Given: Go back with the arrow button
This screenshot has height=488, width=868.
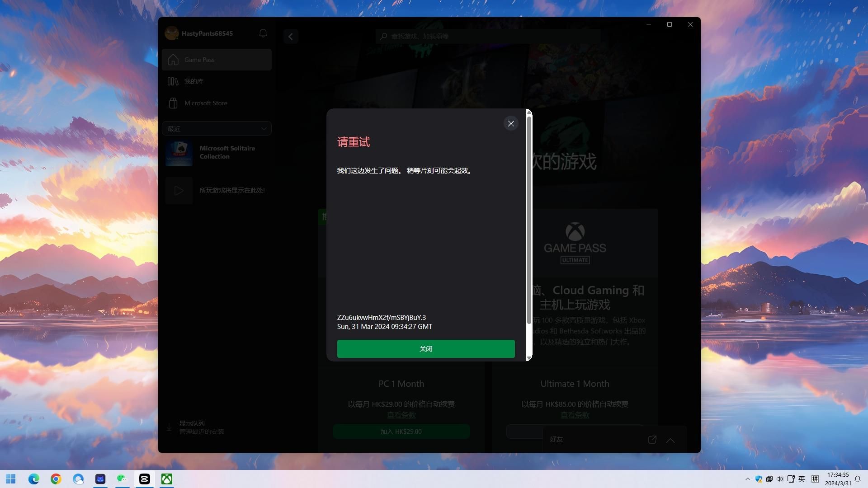Looking at the screenshot, I should pos(291,37).
